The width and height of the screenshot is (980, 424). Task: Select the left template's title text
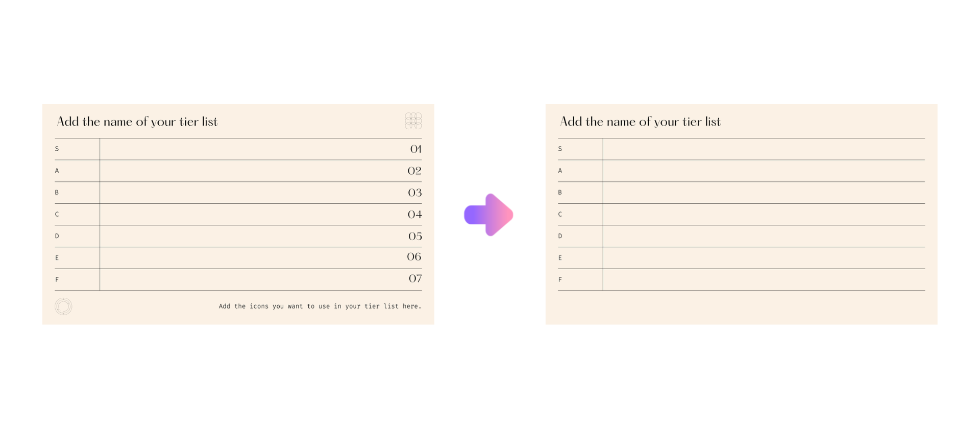pyautogui.click(x=137, y=122)
